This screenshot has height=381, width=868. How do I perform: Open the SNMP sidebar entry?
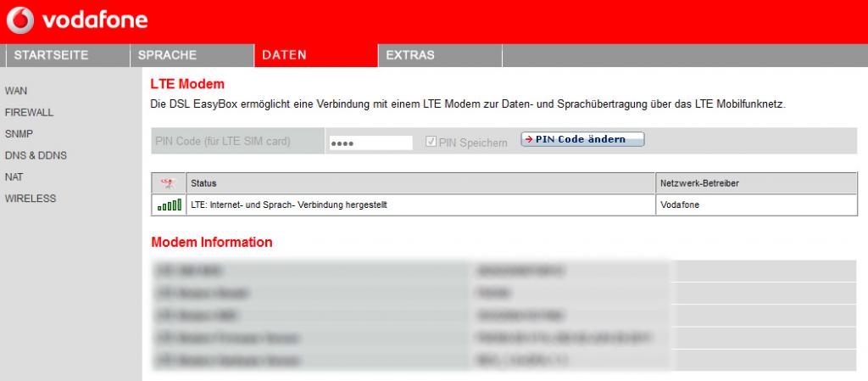[x=19, y=134]
